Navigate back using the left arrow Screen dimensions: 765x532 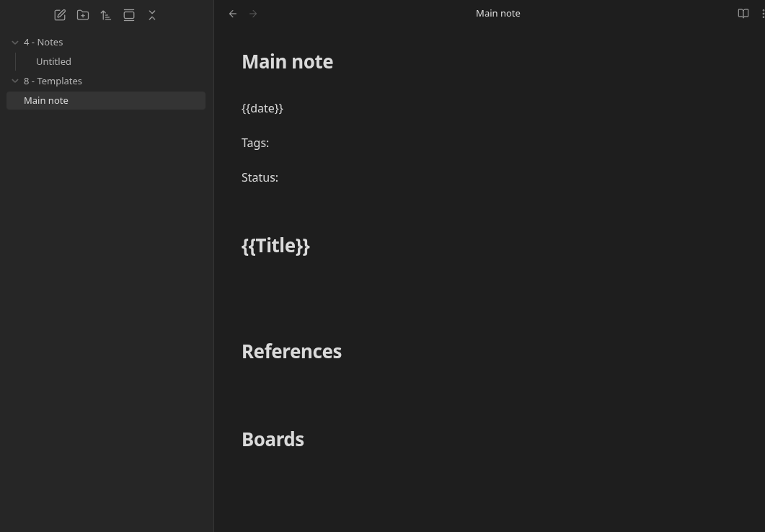233,14
